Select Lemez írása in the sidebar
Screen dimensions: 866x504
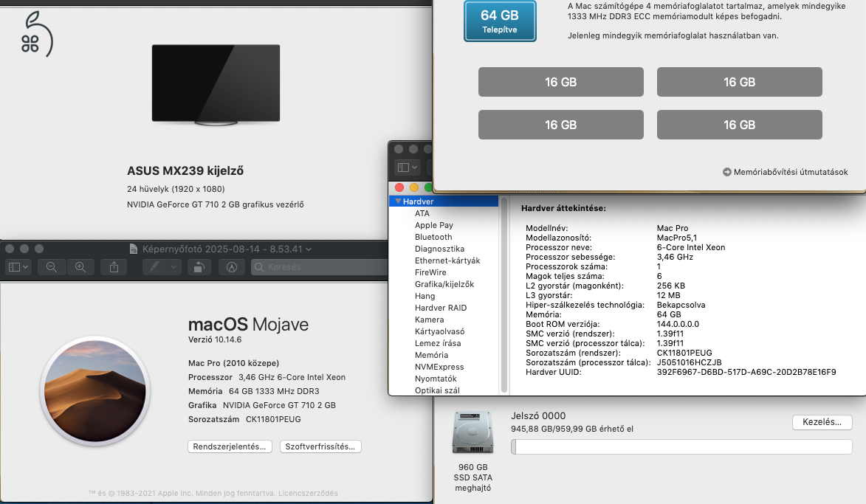pos(438,343)
